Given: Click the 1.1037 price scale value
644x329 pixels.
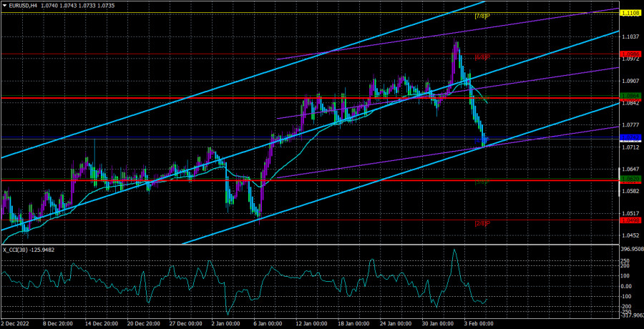Looking at the screenshot, I should (631, 37).
